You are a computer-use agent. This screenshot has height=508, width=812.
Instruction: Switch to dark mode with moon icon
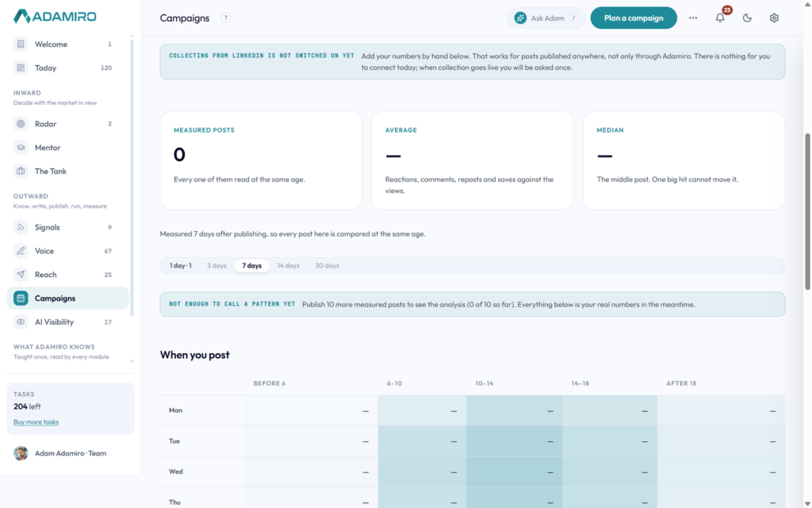pyautogui.click(x=747, y=17)
